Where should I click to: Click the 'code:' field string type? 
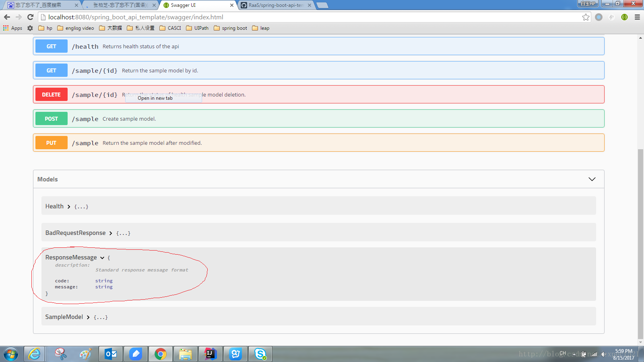[x=104, y=281]
